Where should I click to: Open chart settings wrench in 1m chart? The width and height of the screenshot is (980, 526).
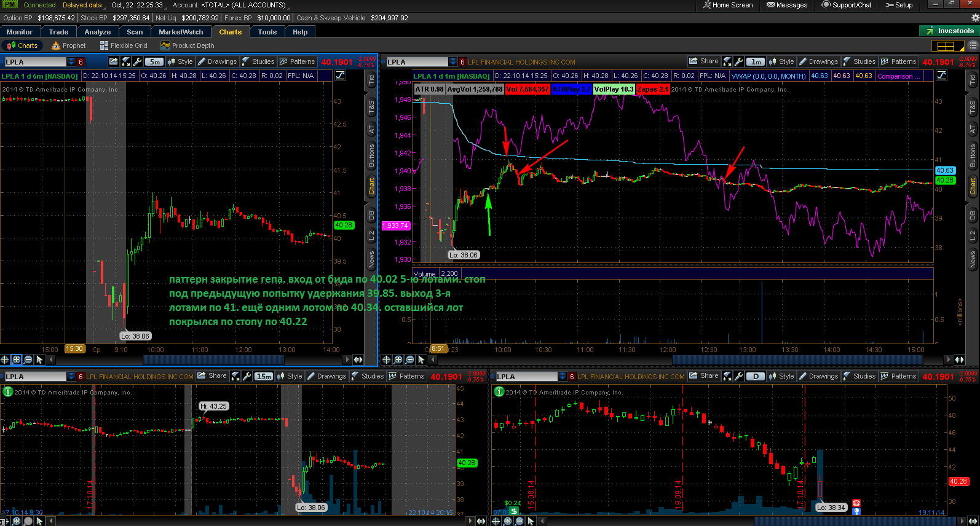coord(740,61)
